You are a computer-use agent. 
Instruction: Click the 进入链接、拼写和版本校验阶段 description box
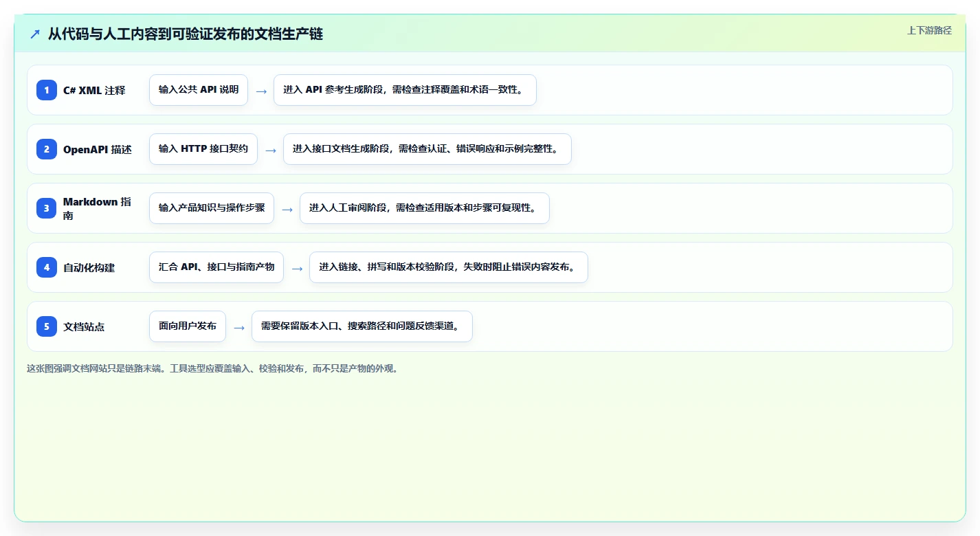[x=449, y=267]
